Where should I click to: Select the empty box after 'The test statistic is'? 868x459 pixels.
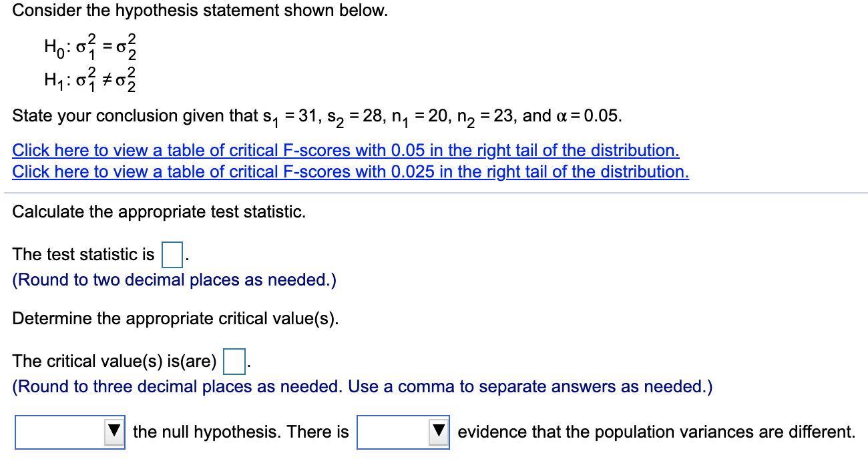coord(173,254)
